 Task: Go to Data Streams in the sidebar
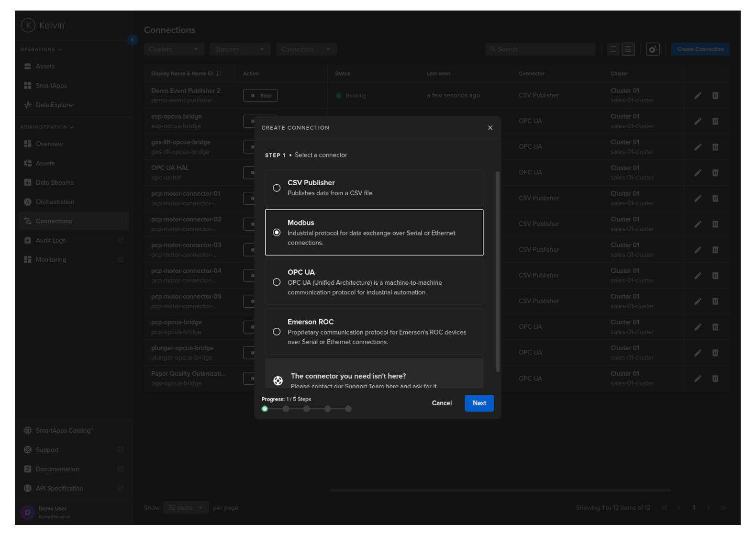point(54,182)
